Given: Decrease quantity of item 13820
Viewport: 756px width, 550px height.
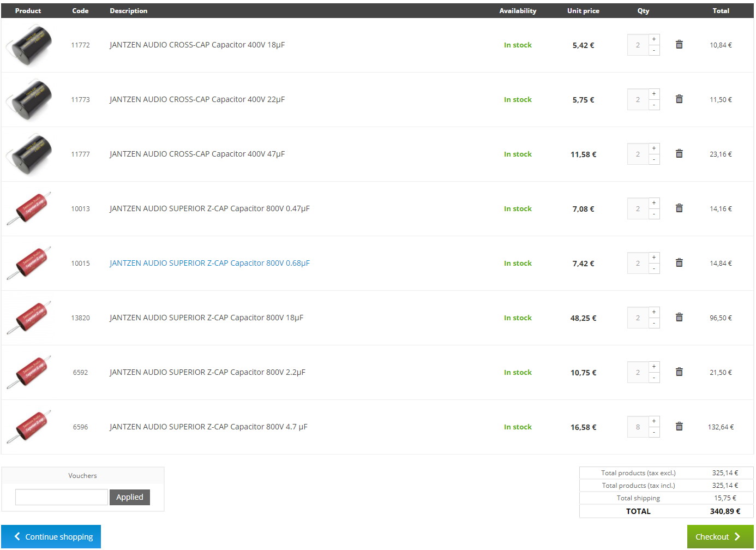Looking at the screenshot, I should pyautogui.click(x=654, y=323).
